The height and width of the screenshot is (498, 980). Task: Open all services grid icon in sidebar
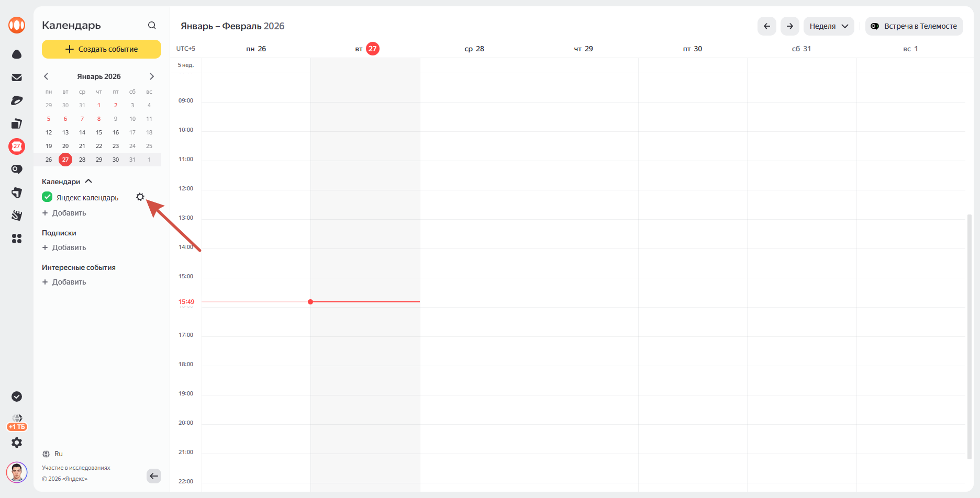point(17,239)
